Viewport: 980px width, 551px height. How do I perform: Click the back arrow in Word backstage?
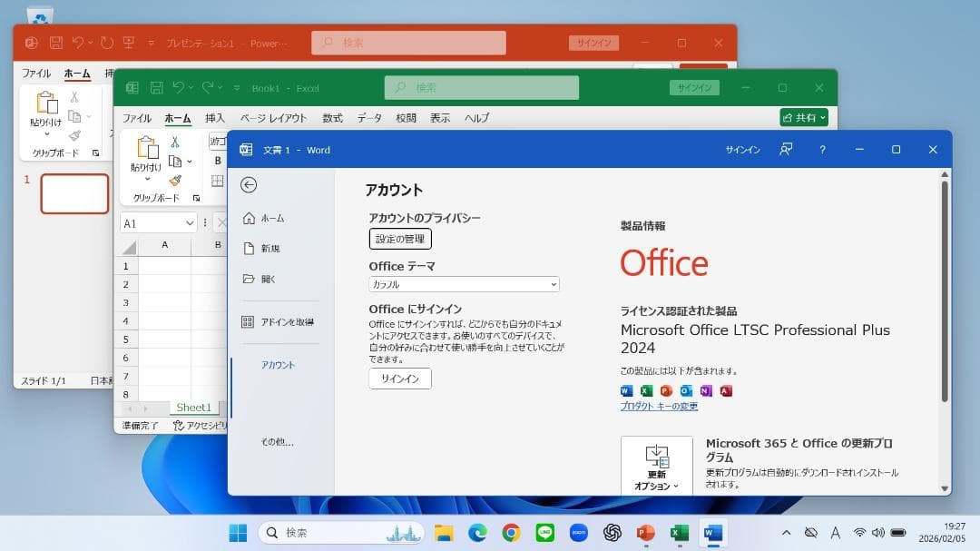249,185
